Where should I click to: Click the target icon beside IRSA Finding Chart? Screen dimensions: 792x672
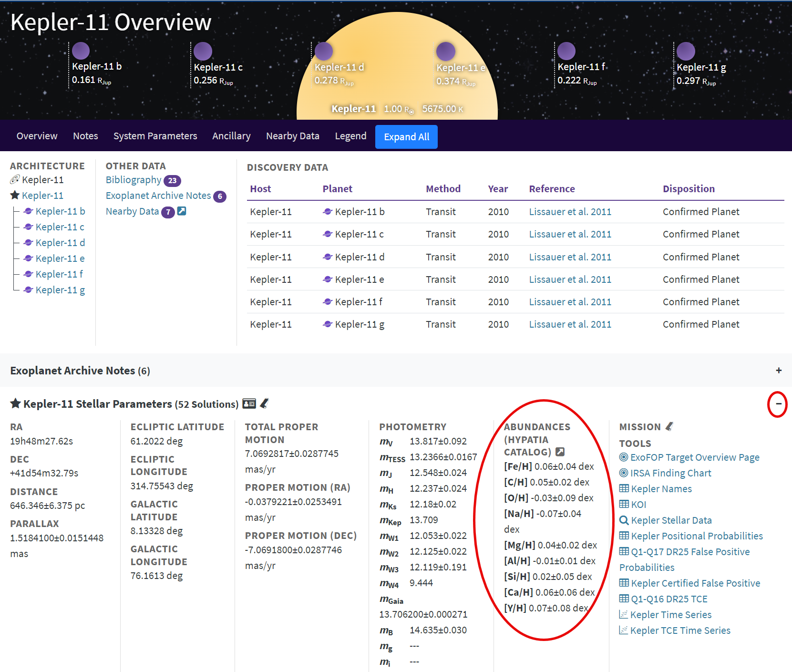coord(624,473)
